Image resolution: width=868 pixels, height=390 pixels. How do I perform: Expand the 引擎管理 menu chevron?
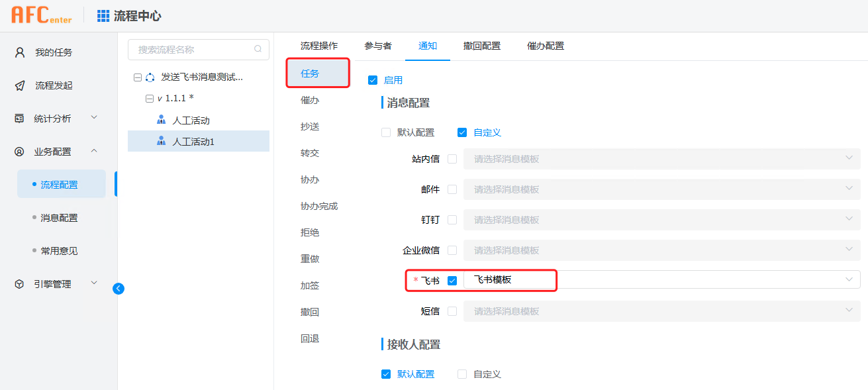94,283
